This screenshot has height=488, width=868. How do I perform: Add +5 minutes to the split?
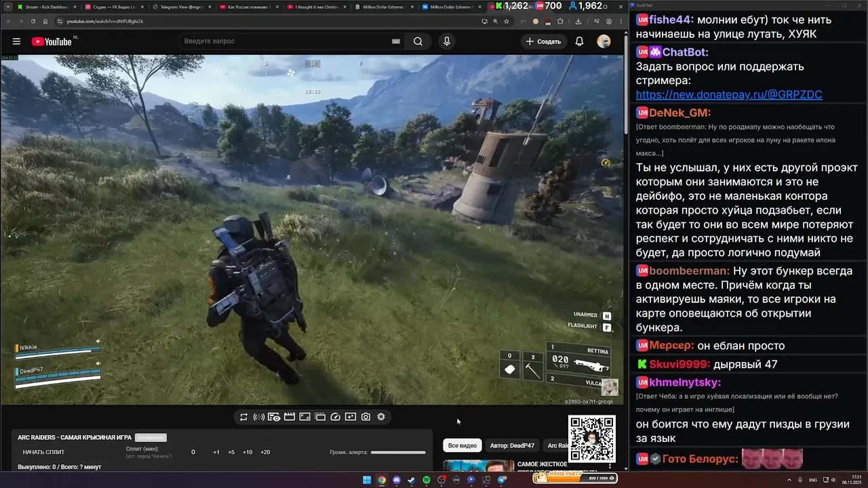231,452
